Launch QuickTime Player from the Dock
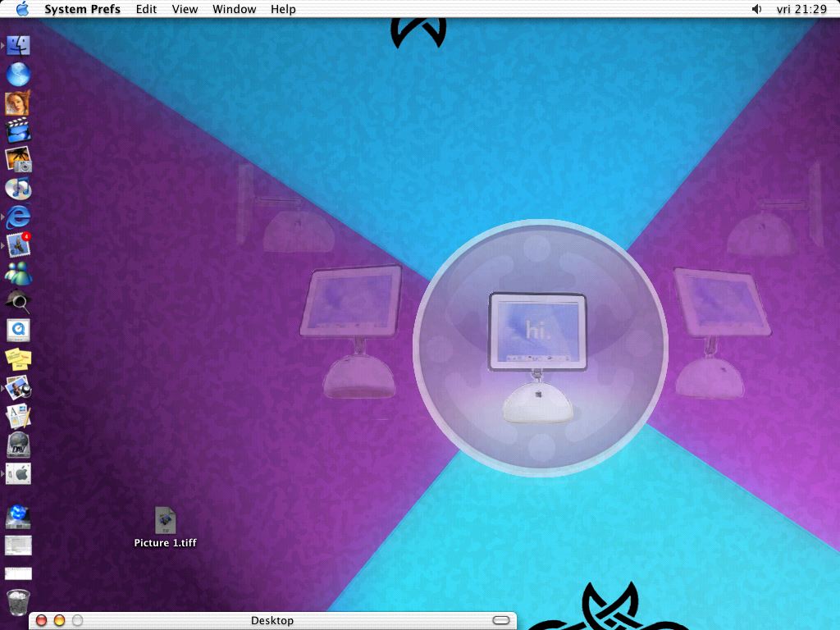840x630 pixels. (x=18, y=331)
